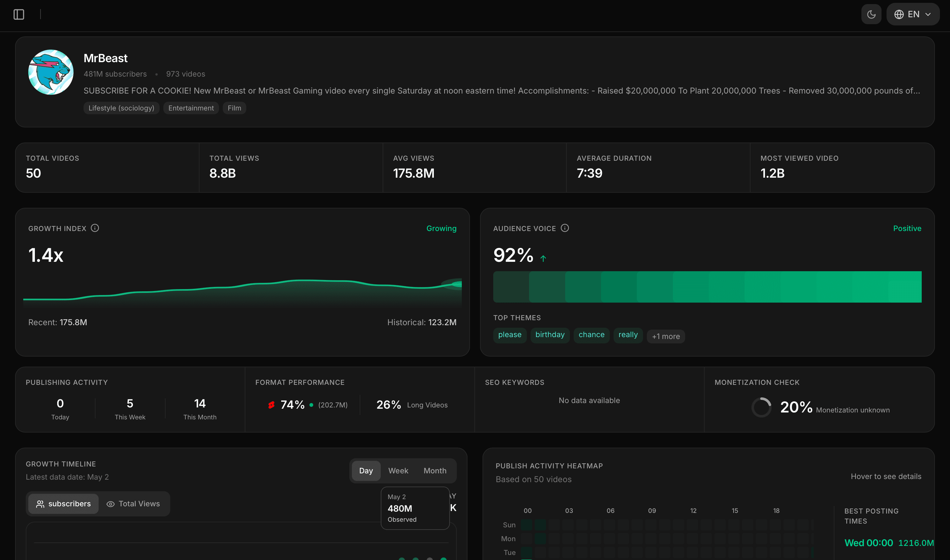This screenshot has width=950, height=560.
Task: Select the Entertainment tag
Action: [191, 108]
